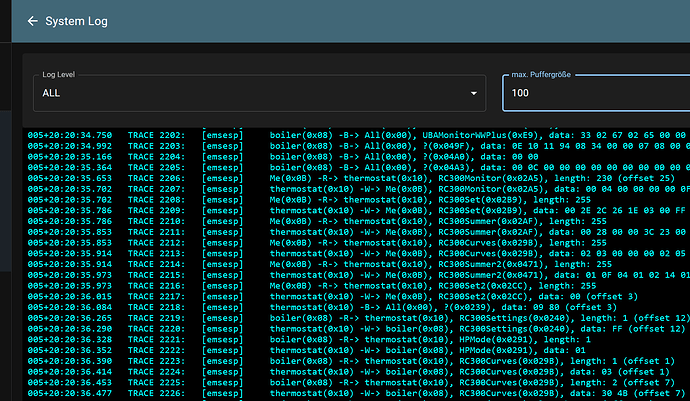Select log line TRACE 2224 RC300Curves data 03

(x=349, y=372)
